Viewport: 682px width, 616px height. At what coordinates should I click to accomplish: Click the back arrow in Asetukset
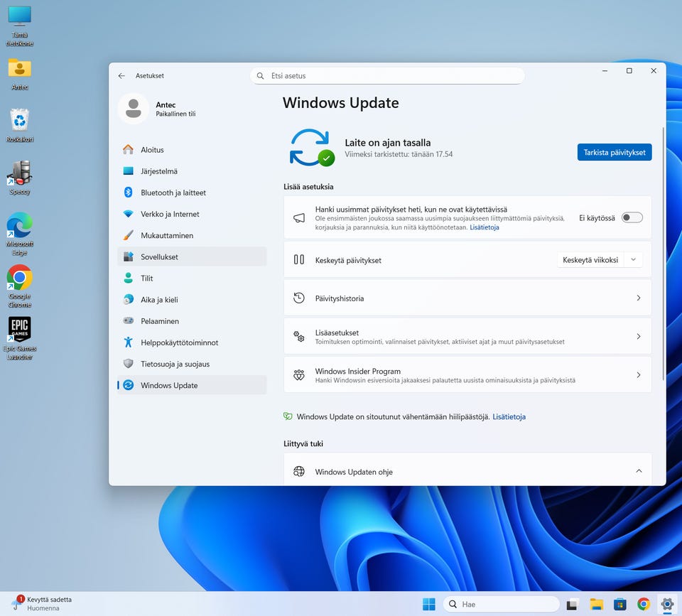pyautogui.click(x=121, y=76)
